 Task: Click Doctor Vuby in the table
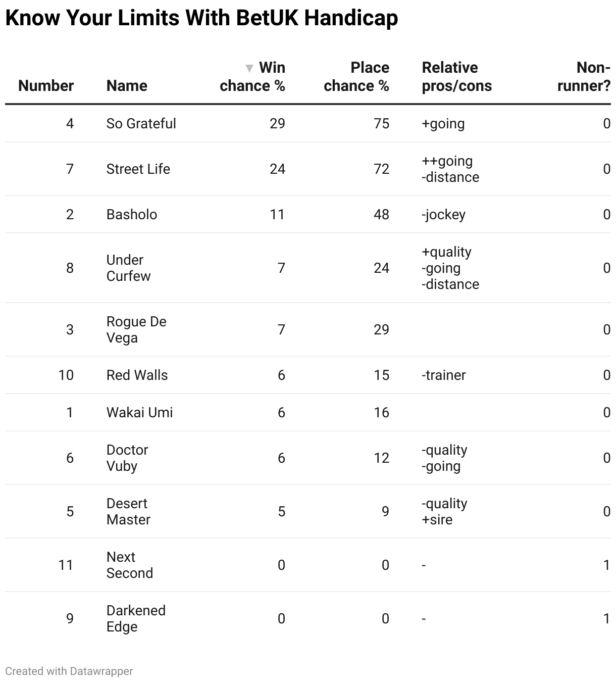point(127,458)
